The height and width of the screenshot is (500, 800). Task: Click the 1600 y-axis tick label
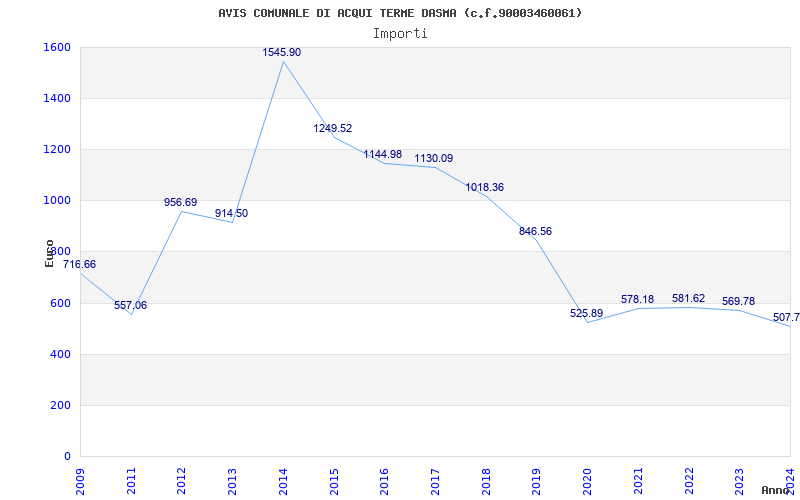[55, 47]
